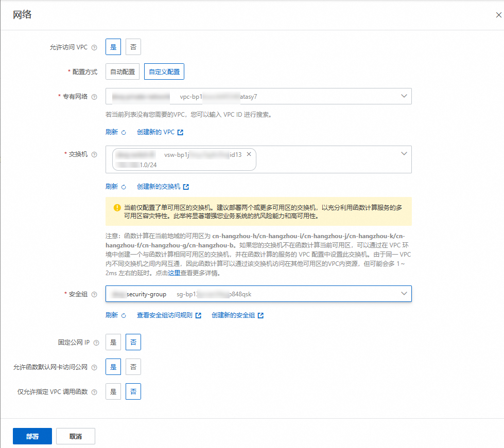This screenshot has height=448, width=504.
Task: Click the 取消 cancel button
Action: point(76,436)
